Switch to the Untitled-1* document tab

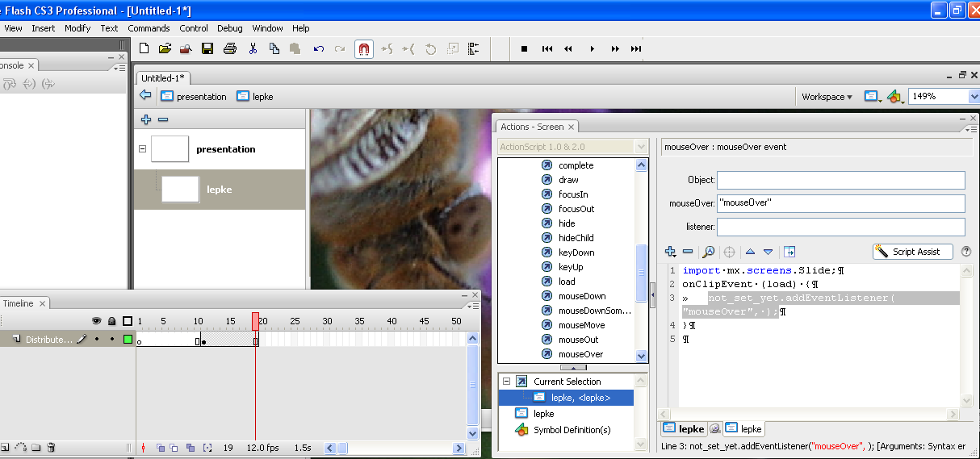(x=163, y=78)
